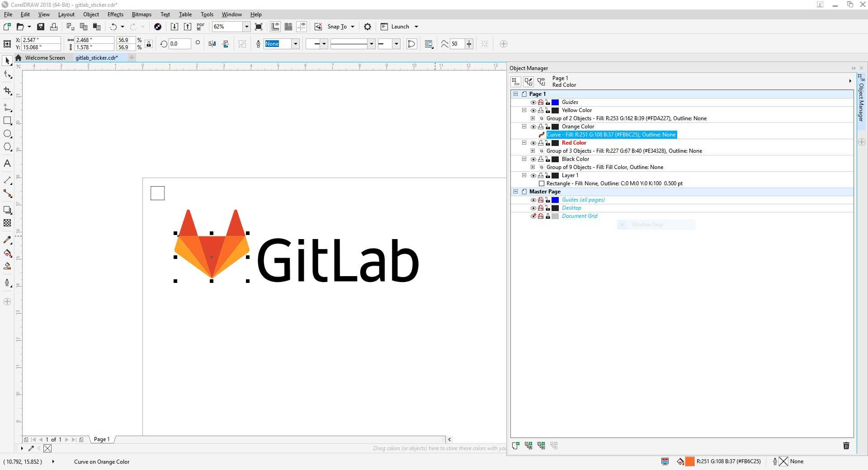Open the Effects menu
The image size is (868, 470).
(x=115, y=14)
